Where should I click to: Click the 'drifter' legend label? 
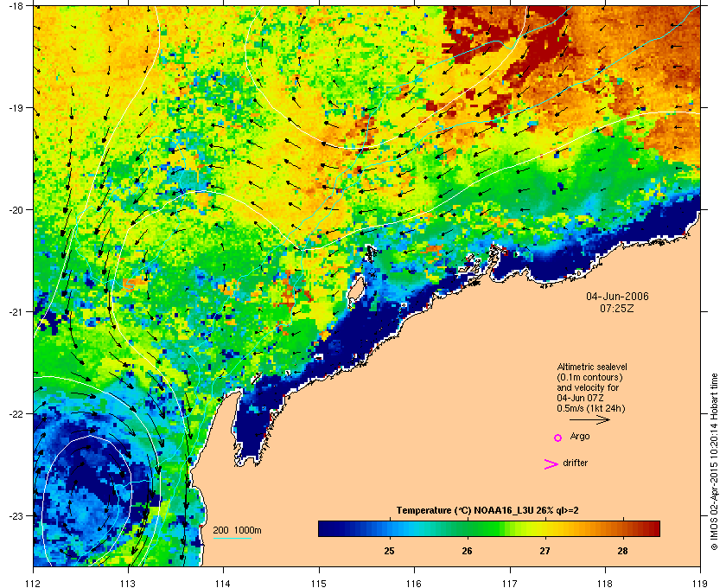tap(575, 463)
